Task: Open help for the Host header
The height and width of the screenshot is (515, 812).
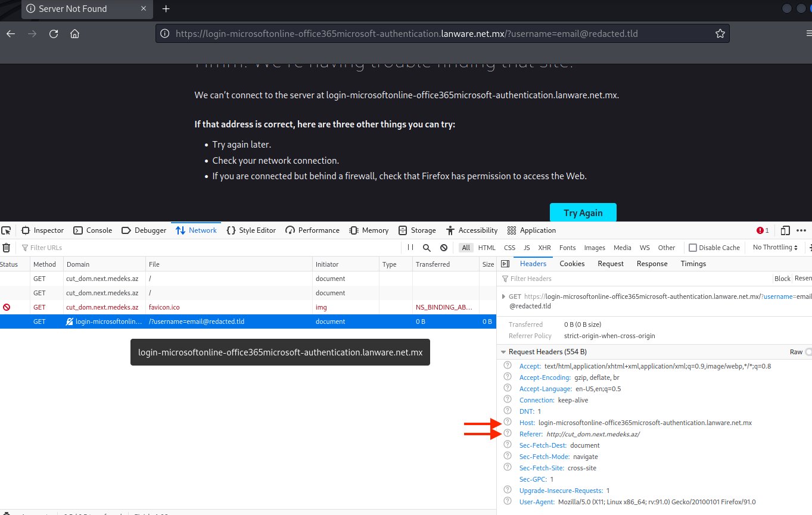Action: pos(508,422)
